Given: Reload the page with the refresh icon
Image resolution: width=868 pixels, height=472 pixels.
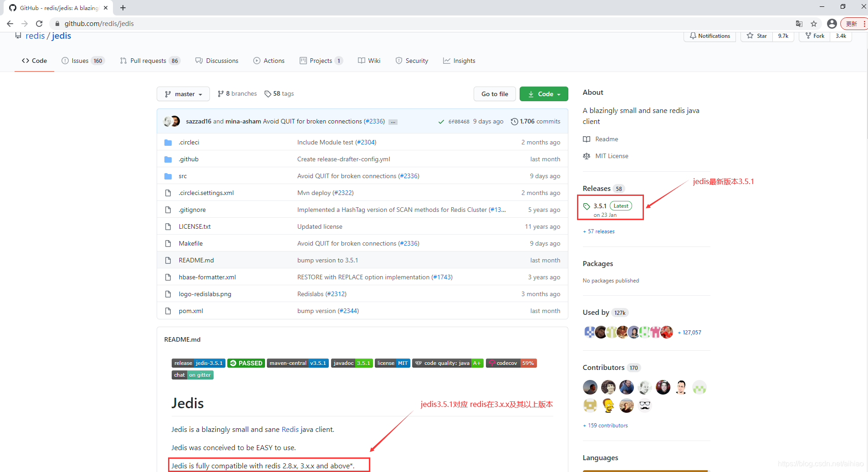Looking at the screenshot, I should [x=39, y=24].
